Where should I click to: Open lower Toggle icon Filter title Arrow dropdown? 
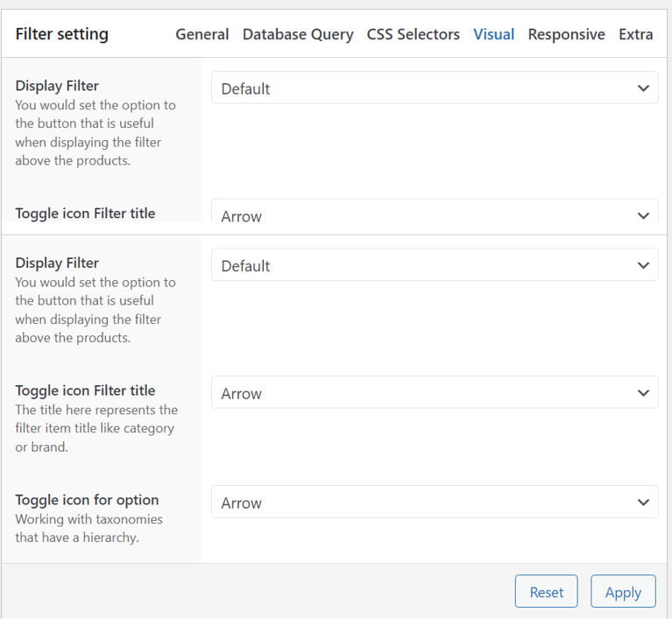(435, 392)
